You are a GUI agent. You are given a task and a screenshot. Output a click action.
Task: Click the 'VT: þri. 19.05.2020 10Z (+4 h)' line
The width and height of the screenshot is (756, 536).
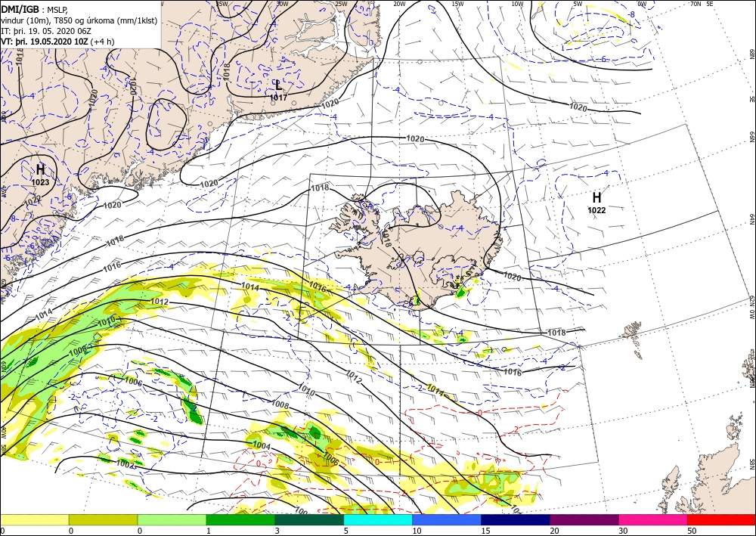pyautogui.click(x=58, y=42)
